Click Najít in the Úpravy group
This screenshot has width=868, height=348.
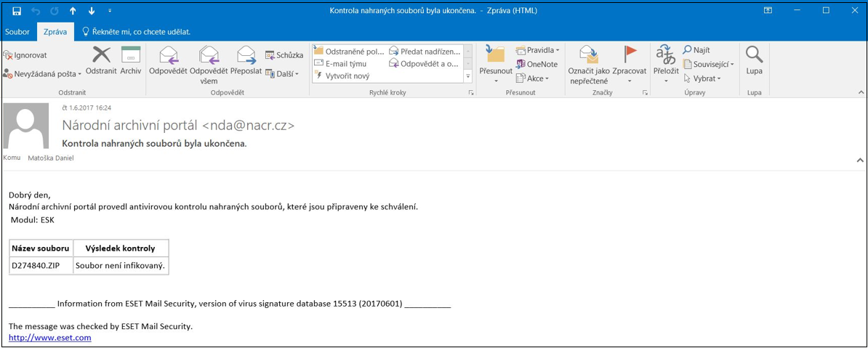click(x=696, y=50)
